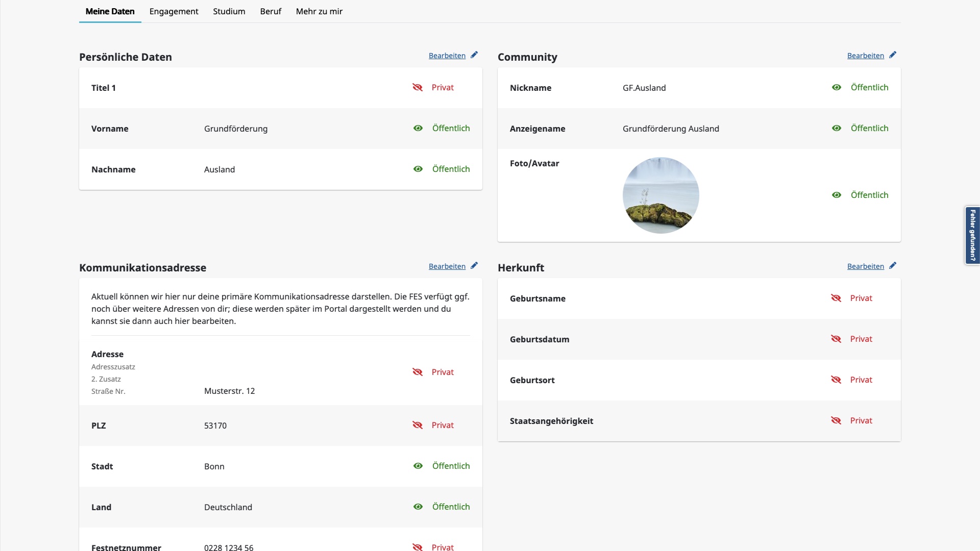Click Privat label in Geburtsname row
This screenshot has height=551, width=980.
861,298
